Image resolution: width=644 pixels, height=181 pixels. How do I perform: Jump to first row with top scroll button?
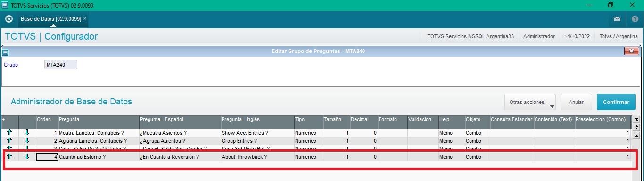636,120
